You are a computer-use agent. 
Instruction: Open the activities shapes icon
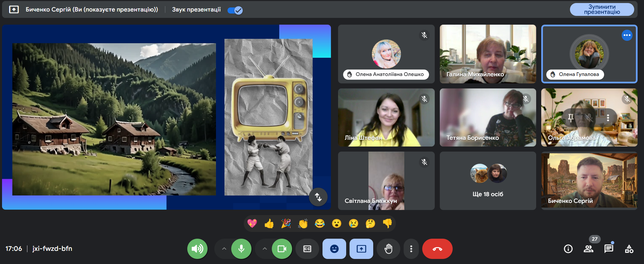click(629, 249)
